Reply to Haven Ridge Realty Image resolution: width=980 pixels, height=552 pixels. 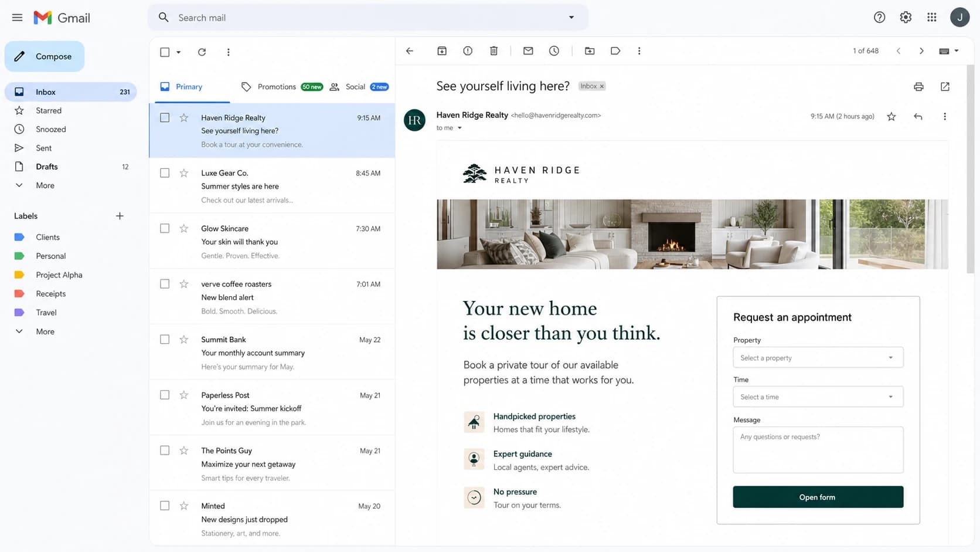coord(918,117)
